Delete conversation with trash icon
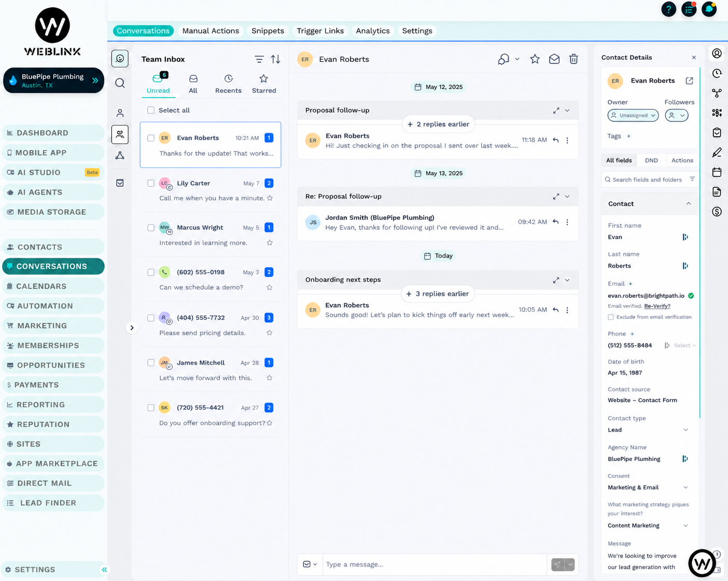 (573, 59)
